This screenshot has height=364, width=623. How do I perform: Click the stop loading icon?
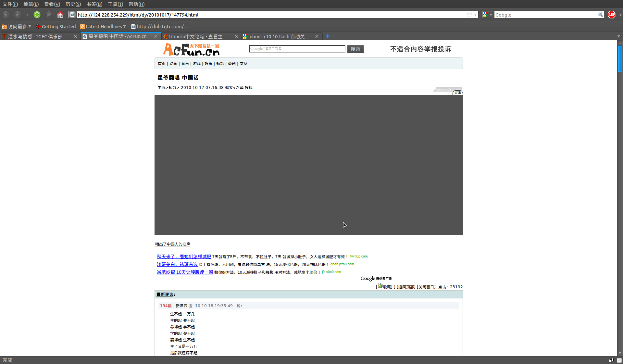click(x=49, y=15)
